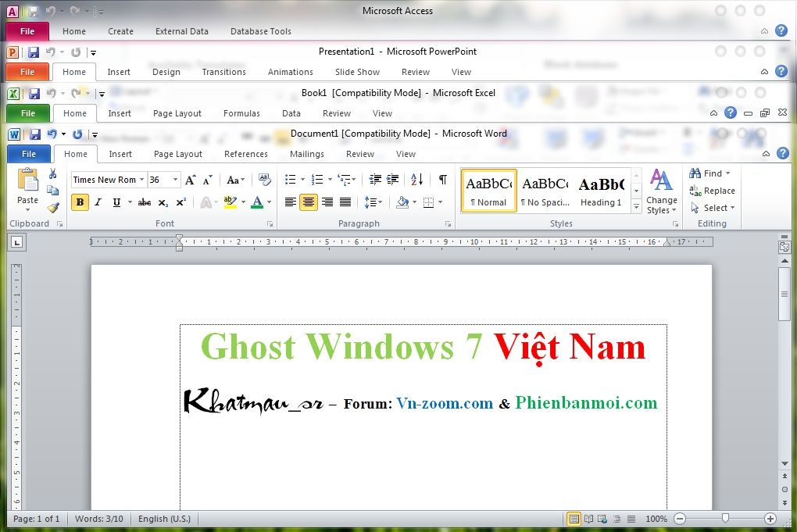
Task: Apply the green font color button
Action: (257, 202)
